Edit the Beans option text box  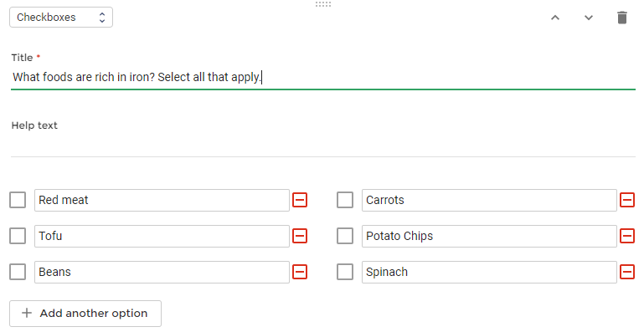[162, 272]
